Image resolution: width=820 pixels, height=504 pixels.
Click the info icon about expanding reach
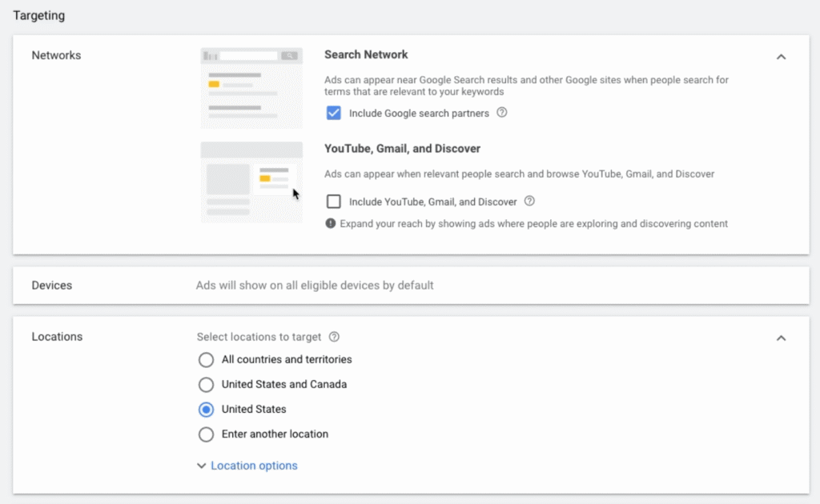331,224
